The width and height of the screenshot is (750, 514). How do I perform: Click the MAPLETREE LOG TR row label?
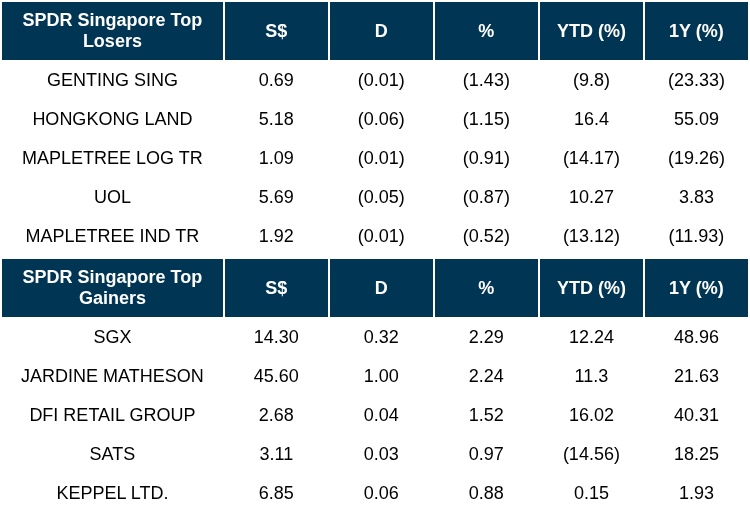tap(112, 158)
